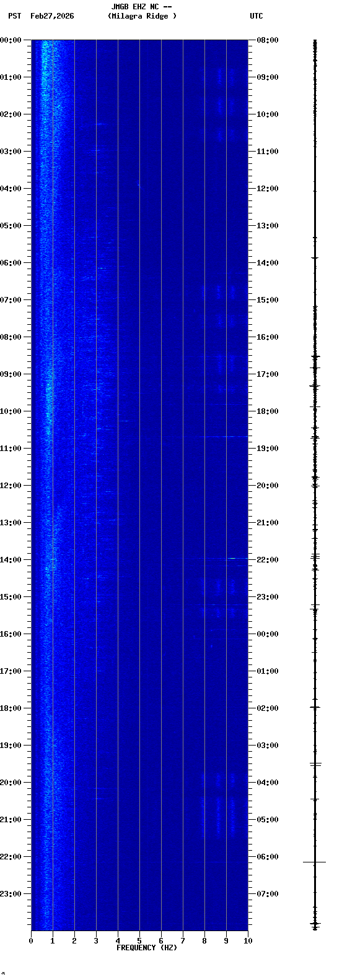
Task: Click the 06:00 UTC time label
Action: coord(268,857)
